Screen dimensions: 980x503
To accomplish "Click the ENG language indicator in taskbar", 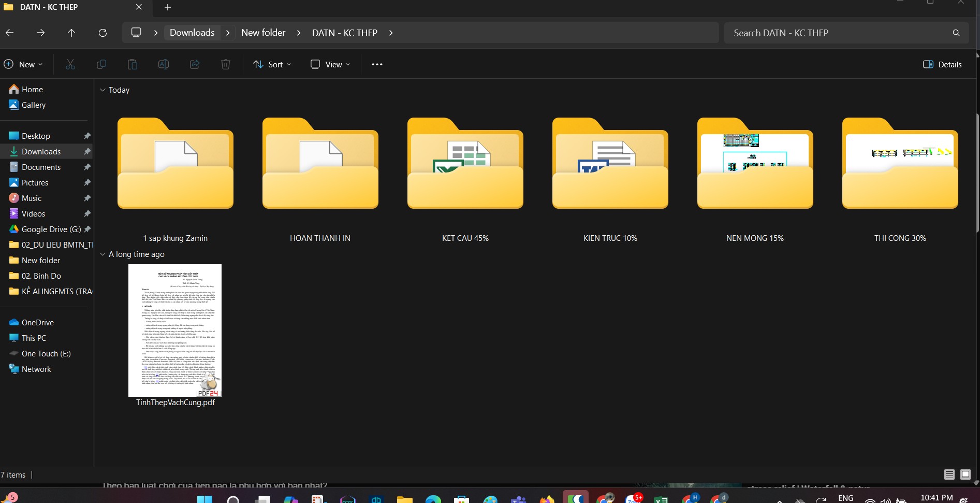I will 845,498.
